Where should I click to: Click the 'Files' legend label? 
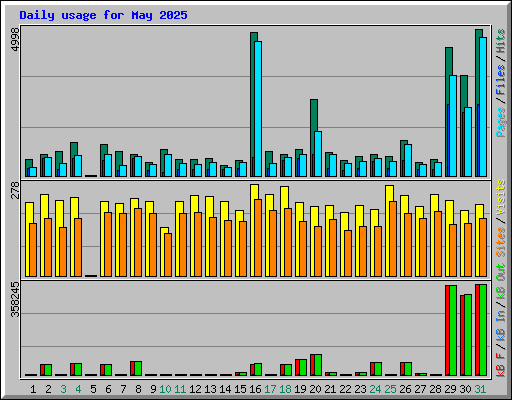point(501,80)
